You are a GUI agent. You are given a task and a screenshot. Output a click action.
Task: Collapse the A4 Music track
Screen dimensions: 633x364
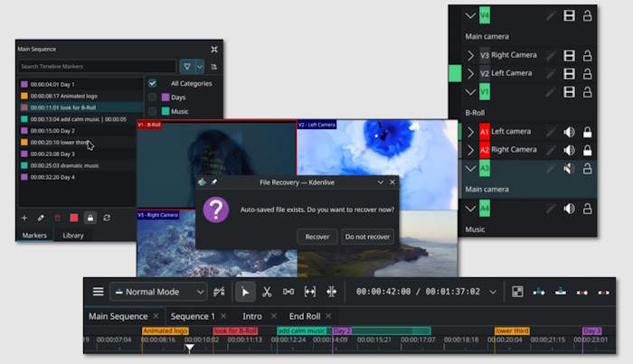470,209
